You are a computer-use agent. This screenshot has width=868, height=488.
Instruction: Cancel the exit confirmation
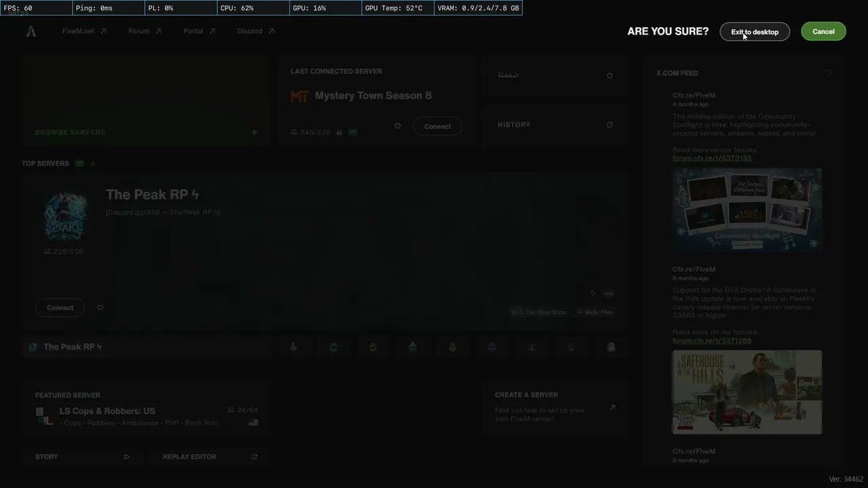[x=823, y=32]
